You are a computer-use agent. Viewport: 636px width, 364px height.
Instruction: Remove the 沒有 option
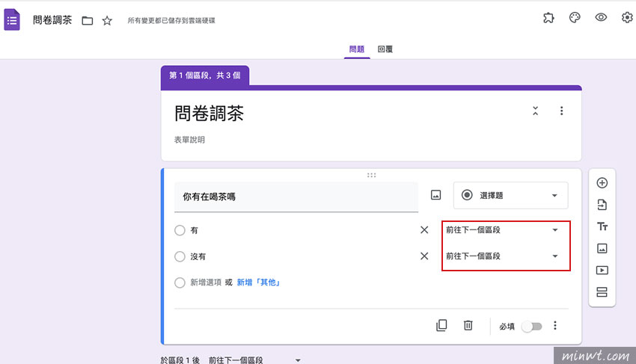tap(424, 256)
